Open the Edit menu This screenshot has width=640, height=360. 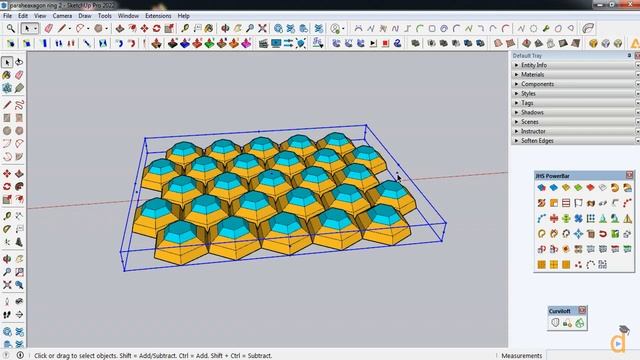23,16
